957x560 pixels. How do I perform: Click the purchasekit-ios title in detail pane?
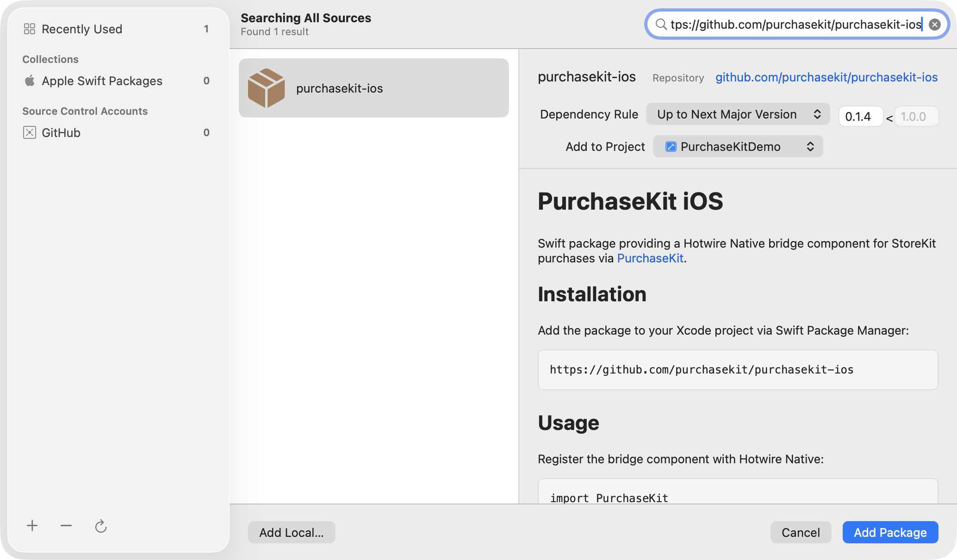[587, 77]
